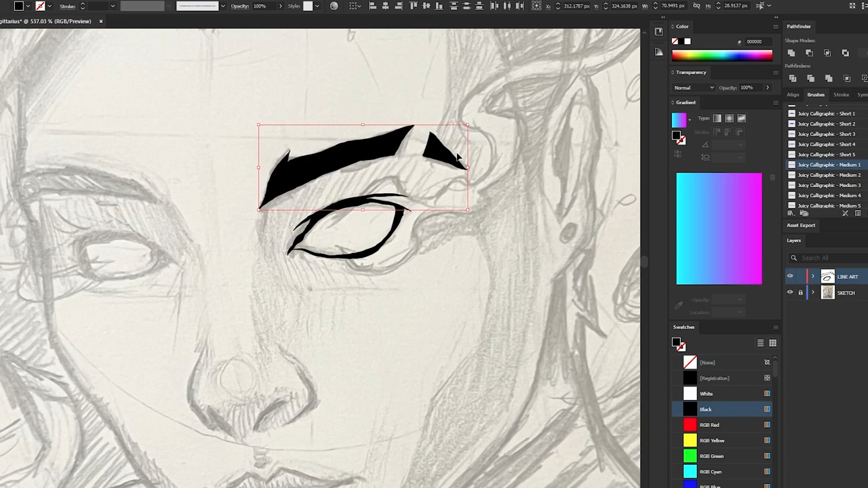Click the third Shape Modes icon in Pathfinder

pos(827,53)
